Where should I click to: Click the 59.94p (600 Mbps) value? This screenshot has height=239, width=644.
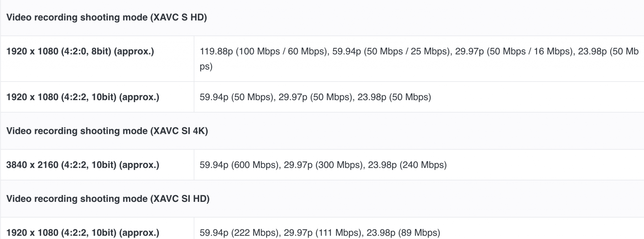point(239,165)
